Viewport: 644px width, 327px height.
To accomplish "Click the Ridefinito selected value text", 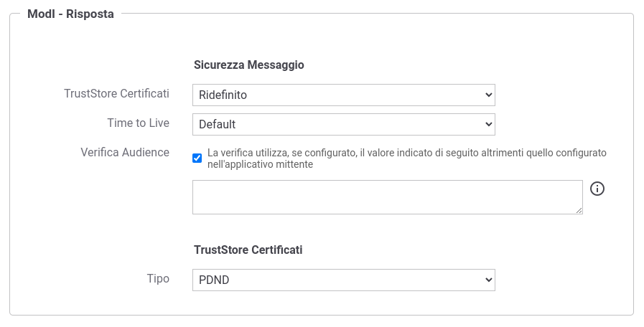I will point(223,95).
